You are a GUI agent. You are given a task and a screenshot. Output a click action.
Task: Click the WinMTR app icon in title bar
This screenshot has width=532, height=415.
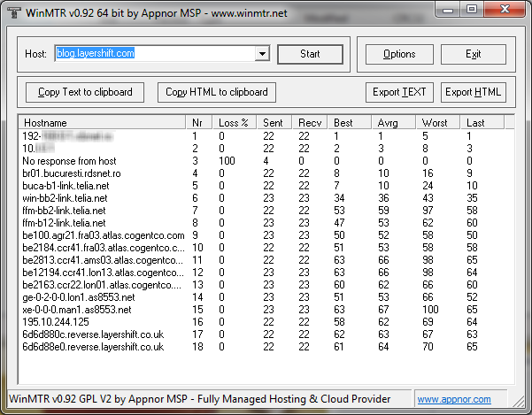point(13,12)
